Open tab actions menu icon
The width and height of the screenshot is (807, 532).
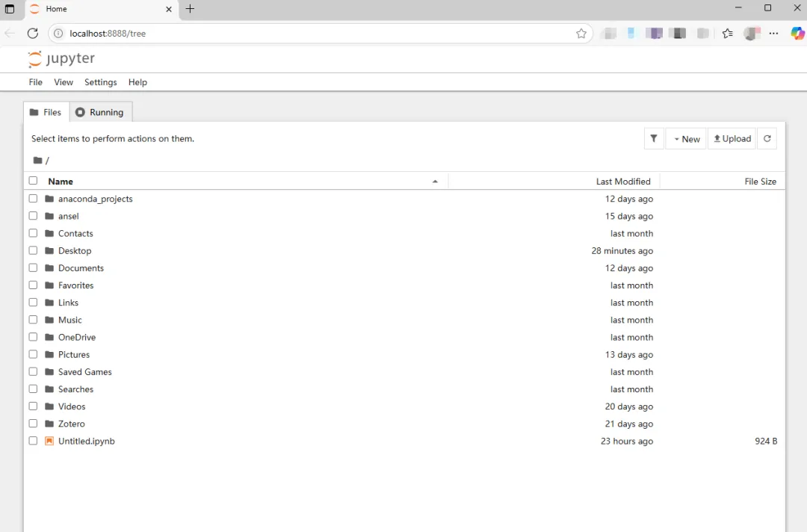[9, 9]
